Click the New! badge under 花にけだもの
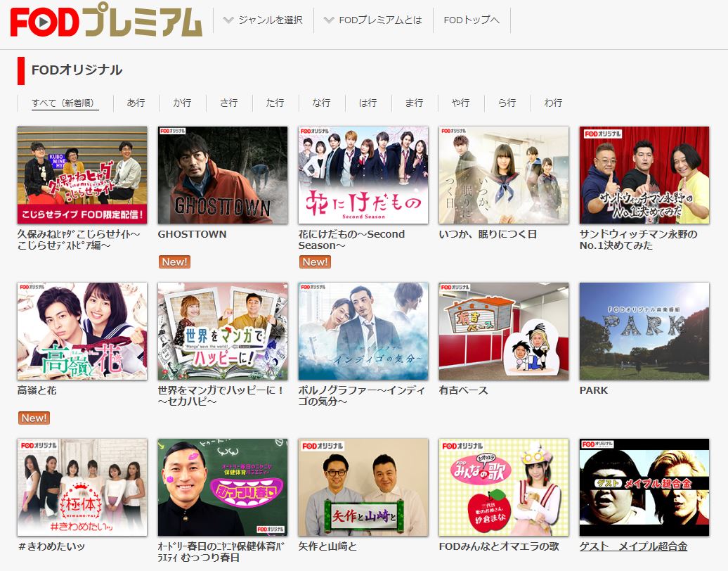This screenshot has width=728, height=571. tap(315, 262)
